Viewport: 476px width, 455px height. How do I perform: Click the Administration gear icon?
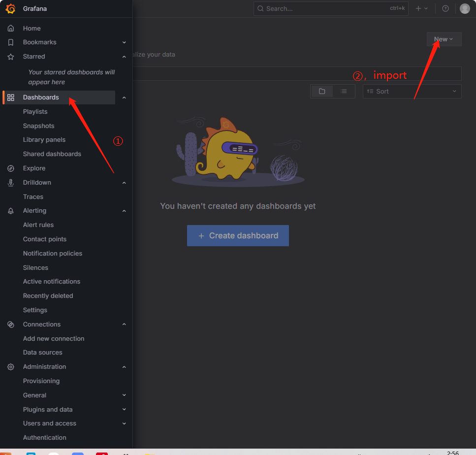11,366
